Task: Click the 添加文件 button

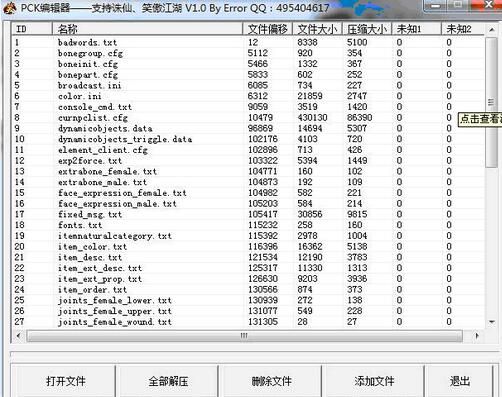Action: [374, 381]
